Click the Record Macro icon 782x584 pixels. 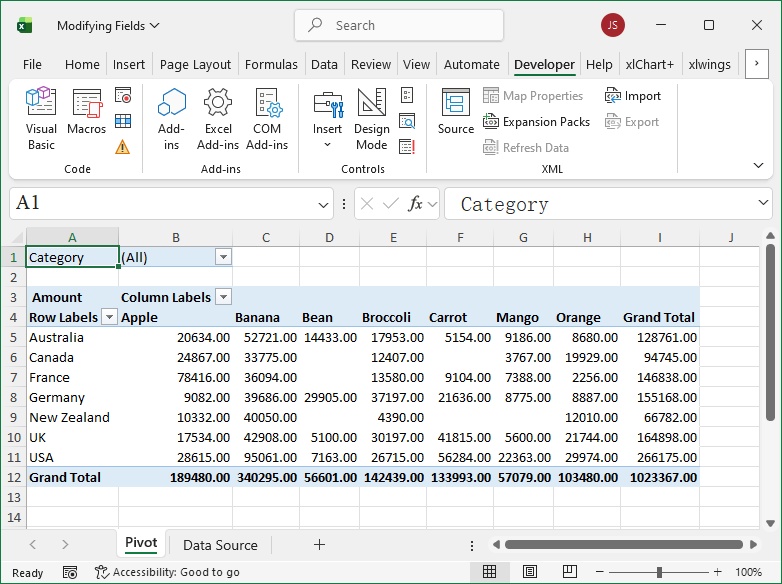[x=123, y=95]
